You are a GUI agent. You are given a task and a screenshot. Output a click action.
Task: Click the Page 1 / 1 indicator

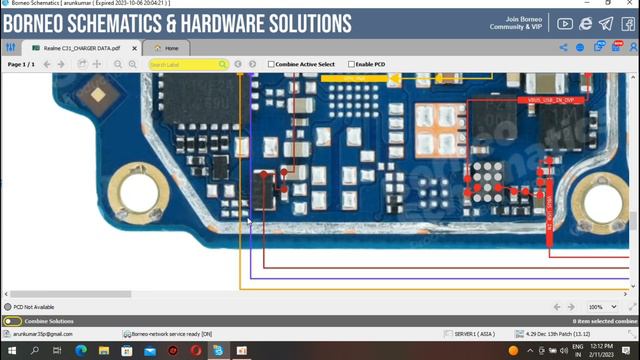(21, 64)
